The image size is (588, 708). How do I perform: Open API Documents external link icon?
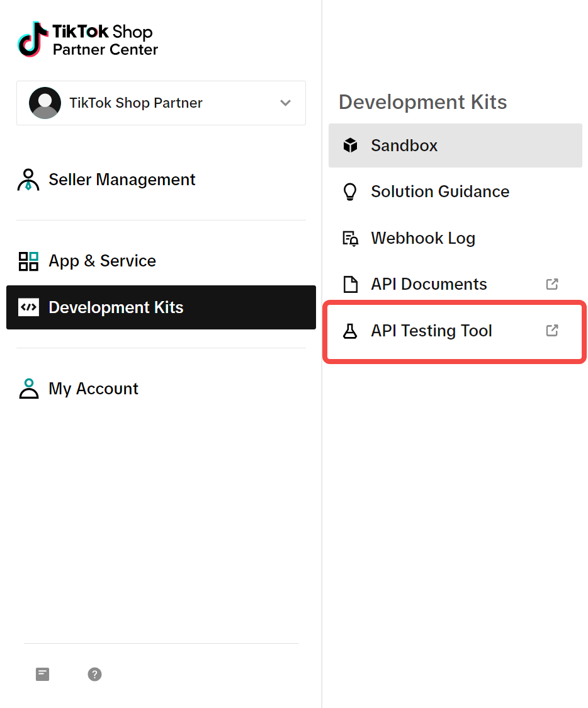pyautogui.click(x=552, y=284)
